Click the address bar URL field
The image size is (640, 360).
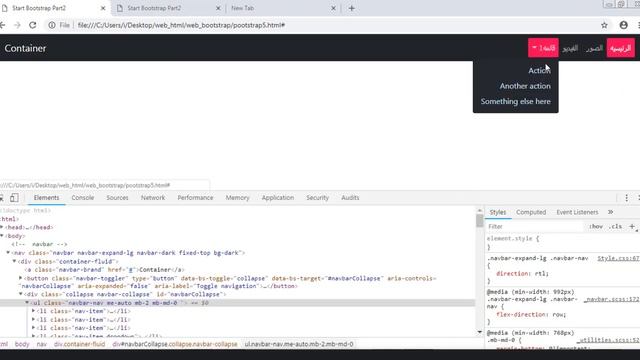point(181,25)
